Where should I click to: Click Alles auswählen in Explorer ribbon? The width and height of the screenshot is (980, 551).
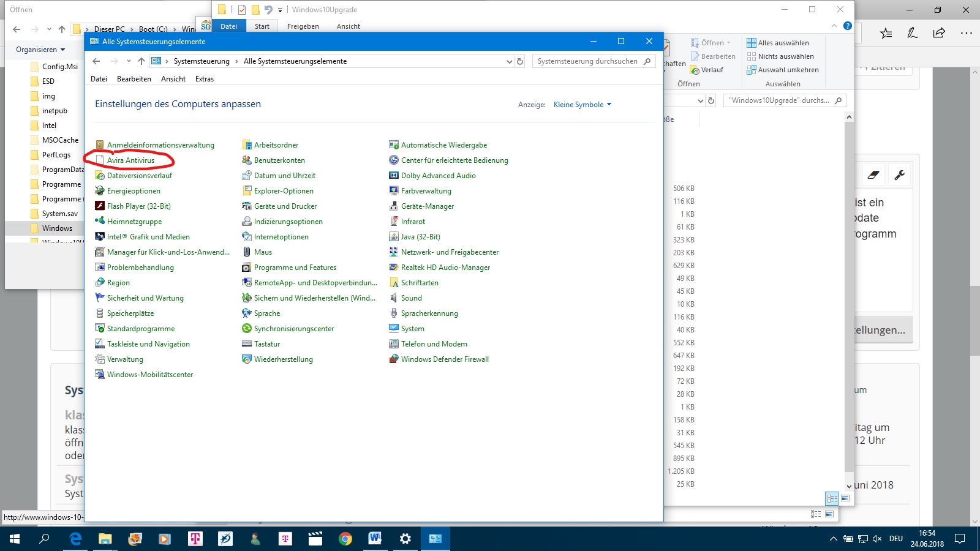778,43
